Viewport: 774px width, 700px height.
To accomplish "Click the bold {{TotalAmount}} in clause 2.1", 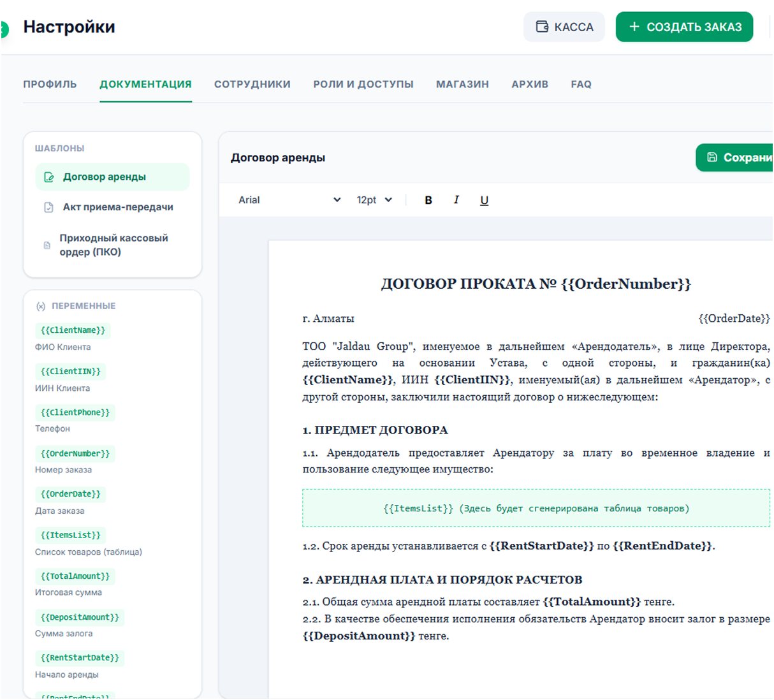I will pyautogui.click(x=592, y=601).
